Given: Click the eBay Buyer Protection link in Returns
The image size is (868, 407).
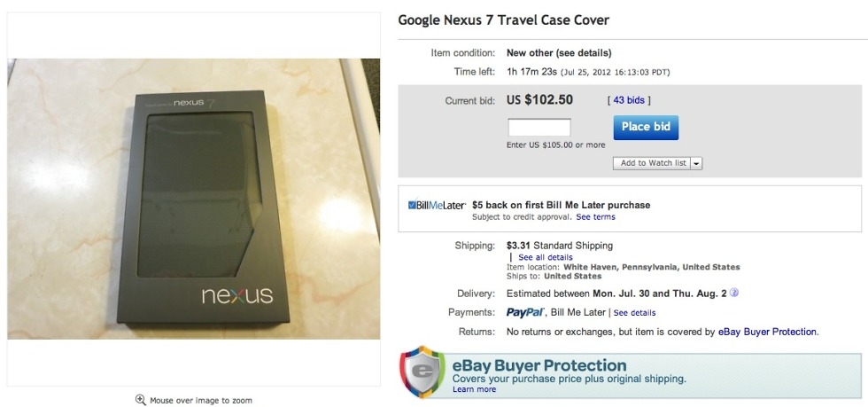Looking at the screenshot, I should click(767, 332).
